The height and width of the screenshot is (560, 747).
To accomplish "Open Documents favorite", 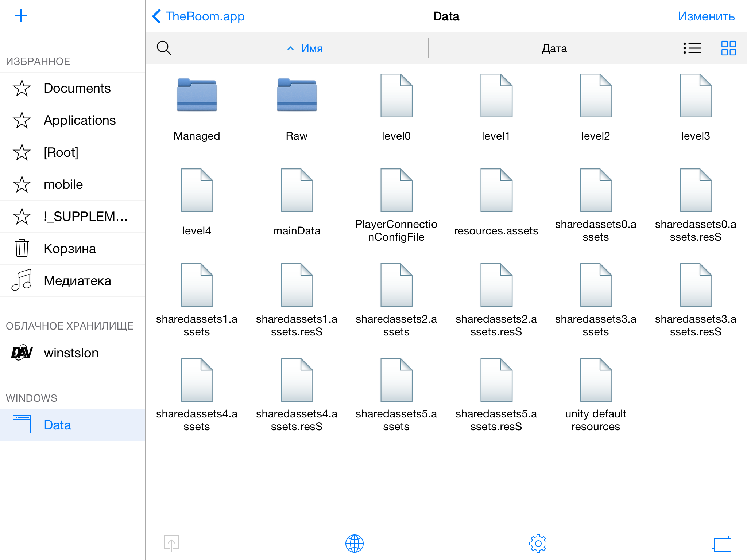I will coord(77,88).
